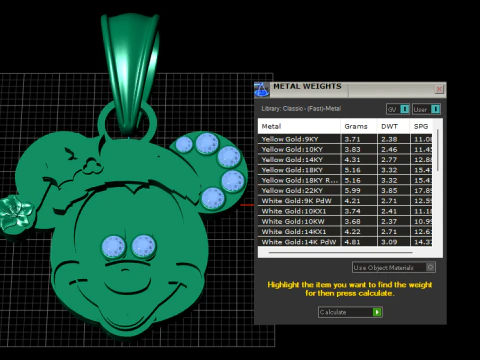The width and height of the screenshot is (480, 360).
Task: Click the Metal Weights flask icon
Action: (262, 90)
